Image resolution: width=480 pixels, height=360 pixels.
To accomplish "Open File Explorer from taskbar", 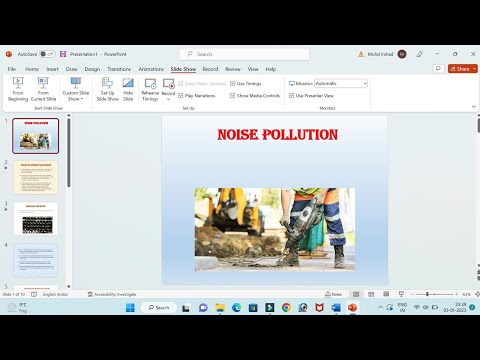I will coord(220,308).
